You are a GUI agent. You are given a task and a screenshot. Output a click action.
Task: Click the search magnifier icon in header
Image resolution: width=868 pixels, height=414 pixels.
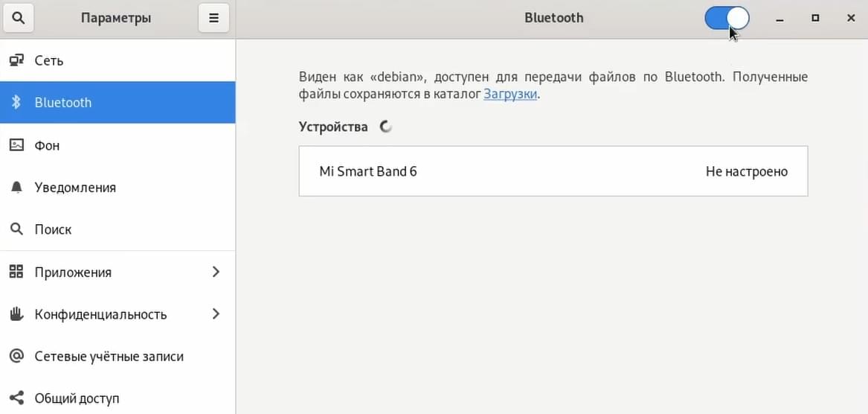(19, 18)
